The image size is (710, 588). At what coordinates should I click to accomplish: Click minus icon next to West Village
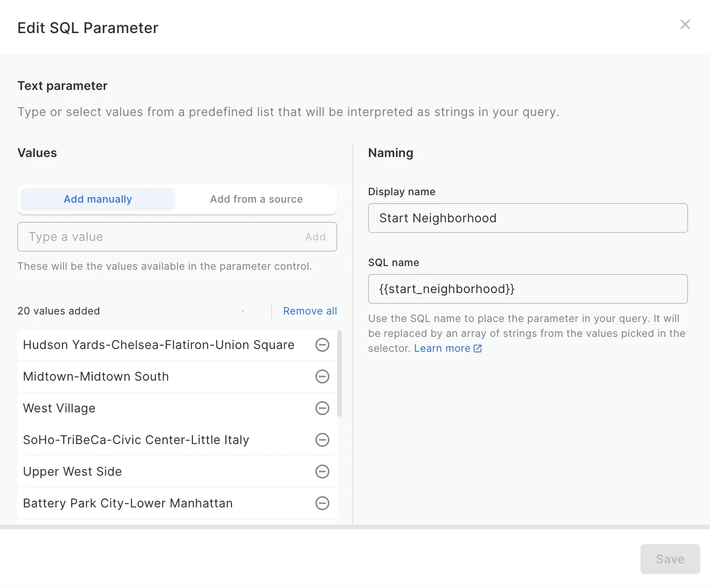click(322, 408)
